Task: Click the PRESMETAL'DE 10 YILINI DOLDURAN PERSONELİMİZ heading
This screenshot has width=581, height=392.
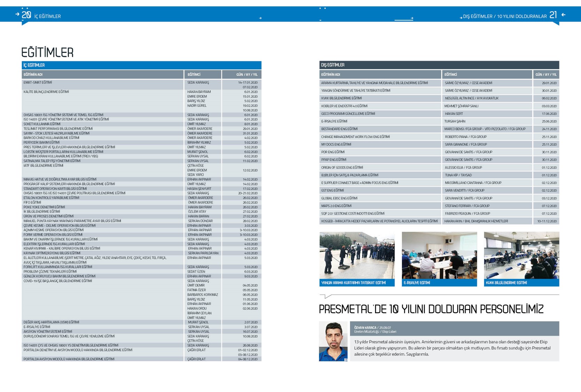Action: tap(431, 309)
